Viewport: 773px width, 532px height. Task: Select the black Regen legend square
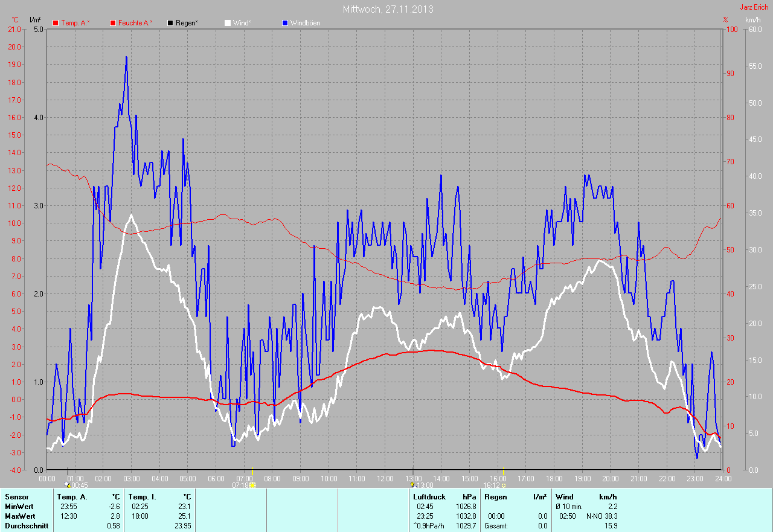coord(170,23)
